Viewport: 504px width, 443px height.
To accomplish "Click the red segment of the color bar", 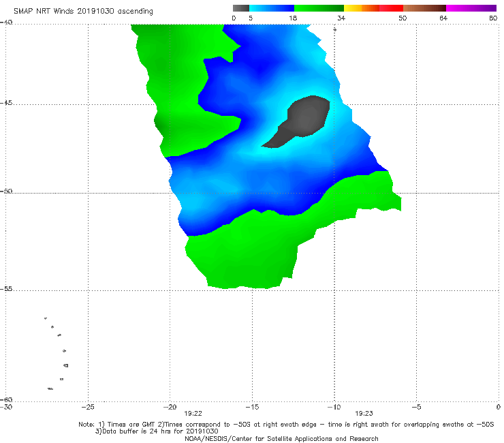I will click(391, 8).
